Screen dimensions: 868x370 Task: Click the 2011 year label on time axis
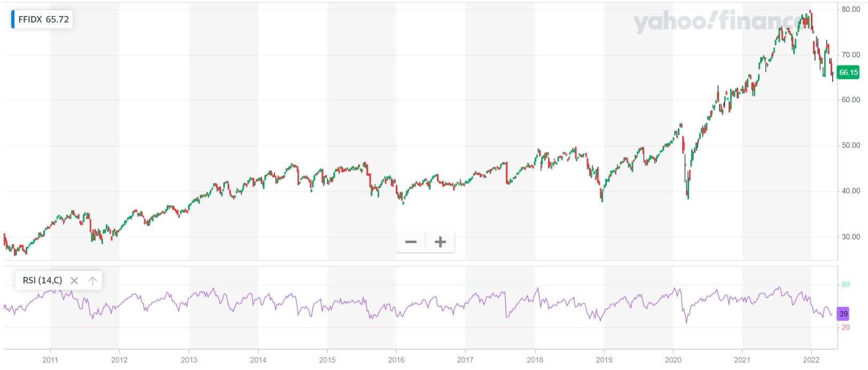(x=50, y=360)
